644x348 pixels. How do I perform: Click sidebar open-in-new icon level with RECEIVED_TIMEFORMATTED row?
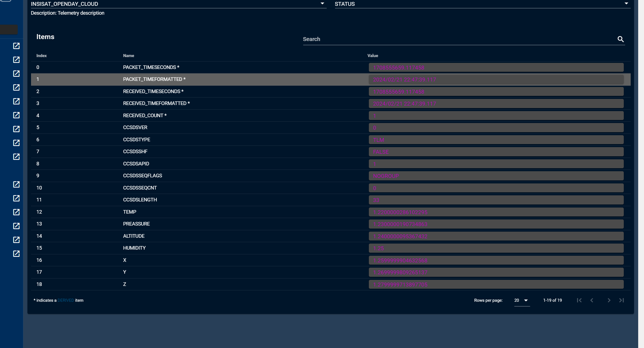coord(16,101)
